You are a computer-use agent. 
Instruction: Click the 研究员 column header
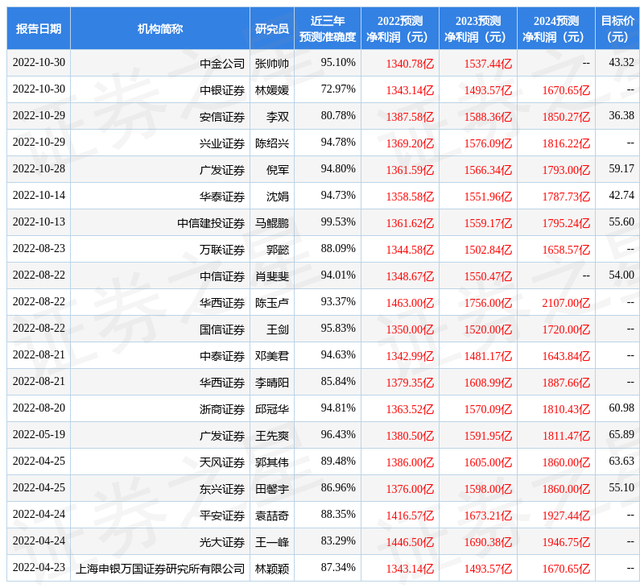[x=272, y=29]
